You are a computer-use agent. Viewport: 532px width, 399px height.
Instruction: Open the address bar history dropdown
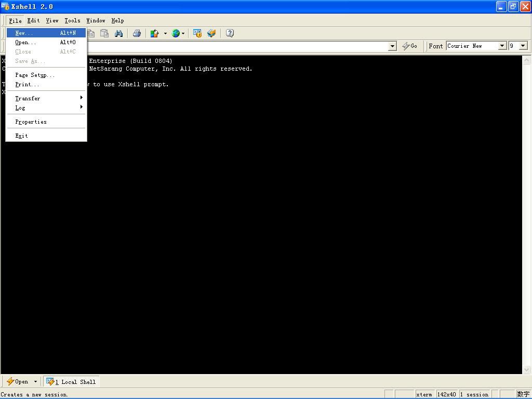click(392, 46)
